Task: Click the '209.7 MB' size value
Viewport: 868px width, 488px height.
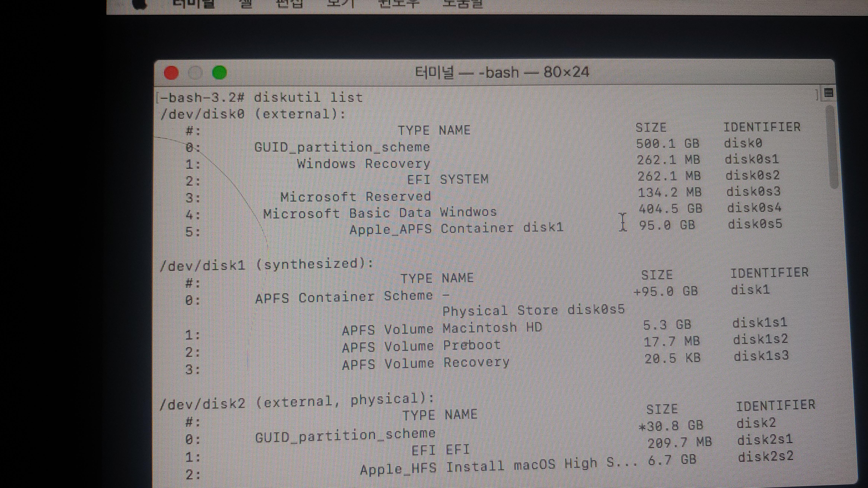Action: point(680,443)
